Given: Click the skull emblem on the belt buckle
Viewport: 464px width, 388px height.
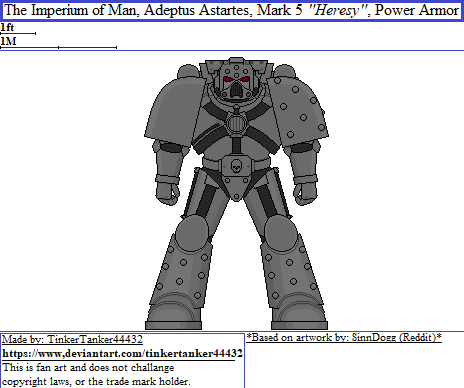Looking at the screenshot, I should [236, 165].
